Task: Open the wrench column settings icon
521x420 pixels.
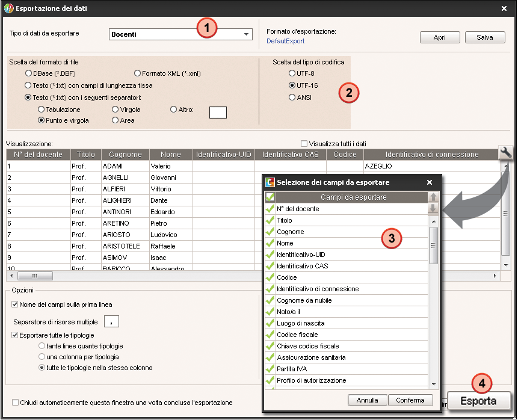Action: [x=505, y=152]
